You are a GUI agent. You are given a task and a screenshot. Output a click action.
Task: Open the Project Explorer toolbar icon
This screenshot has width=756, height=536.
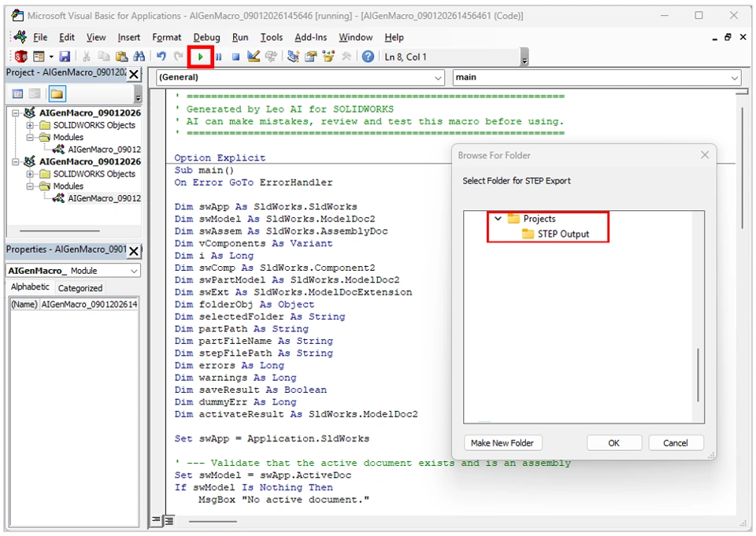(293, 57)
